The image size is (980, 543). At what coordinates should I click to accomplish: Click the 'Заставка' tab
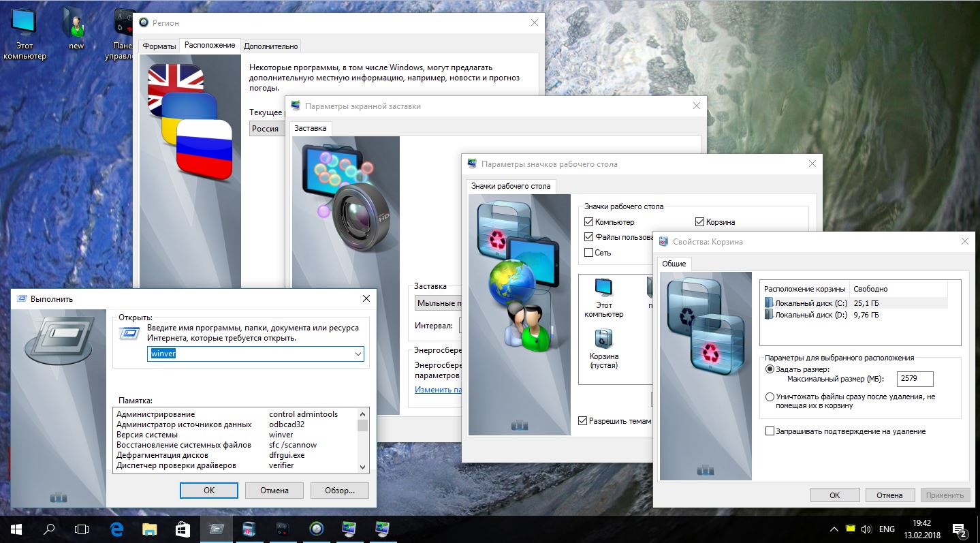tap(311, 128)
